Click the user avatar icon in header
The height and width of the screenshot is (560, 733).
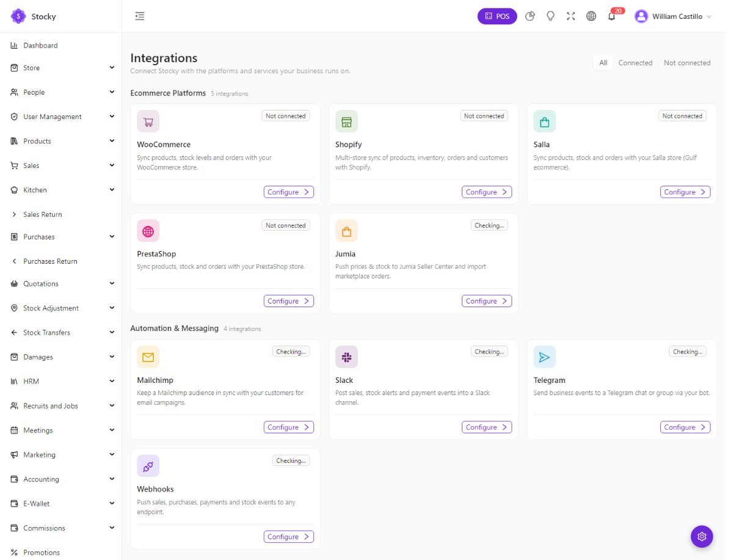pyautogui.click(x=641, y=16)
